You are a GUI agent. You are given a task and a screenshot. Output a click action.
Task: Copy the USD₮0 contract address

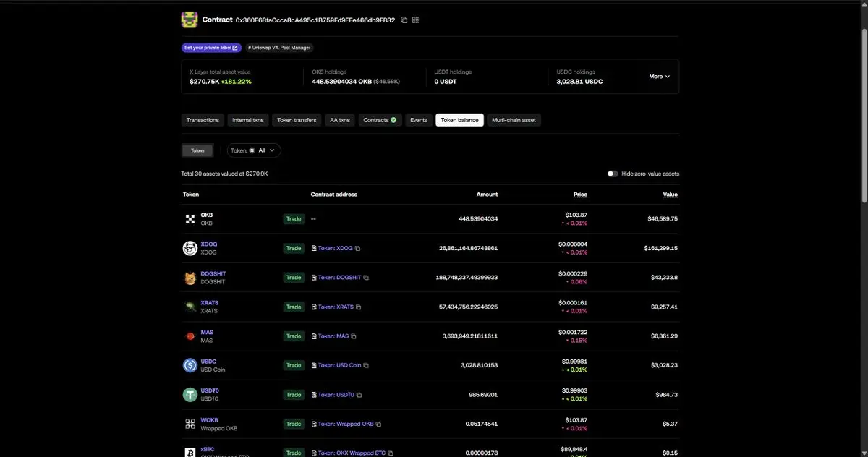pos(359,395)
